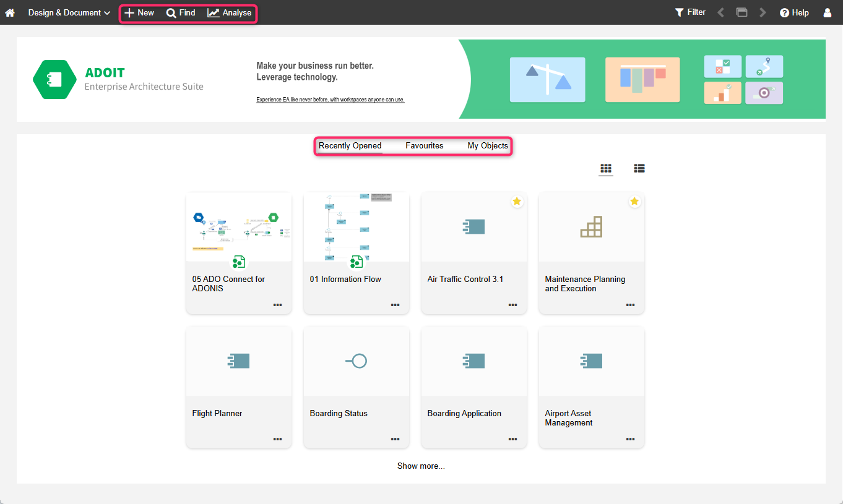The image size is (843, 504).
Task: Open the user profile icon
Action: click(828, 12)
